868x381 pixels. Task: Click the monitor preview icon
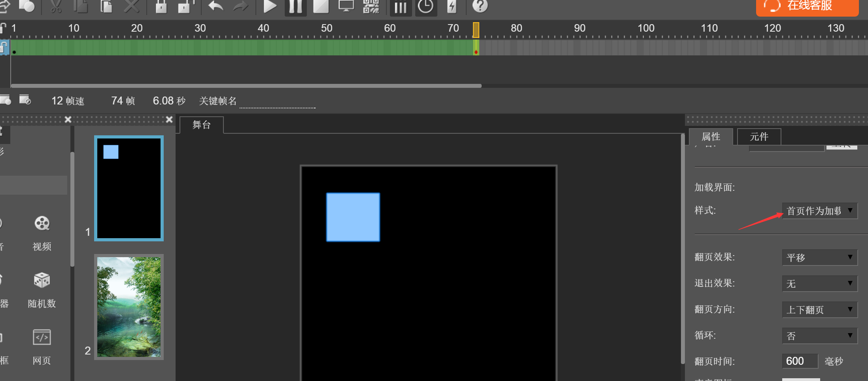click(x=346, y=6)
